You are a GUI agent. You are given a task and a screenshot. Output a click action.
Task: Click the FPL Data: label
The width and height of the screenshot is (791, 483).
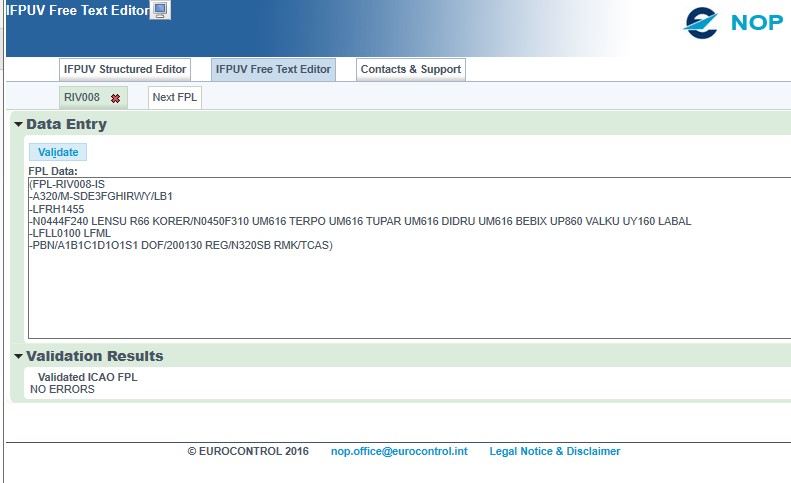[x=53, y=171]
